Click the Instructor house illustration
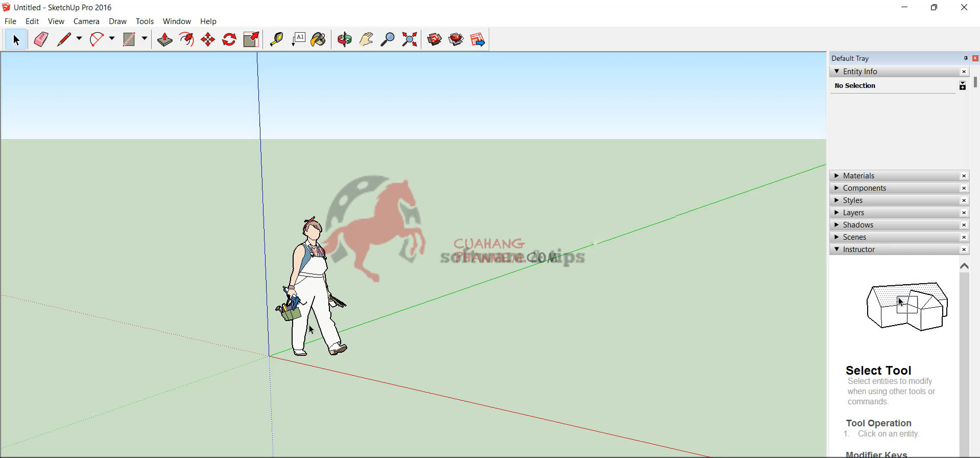This screenshot has width=980, height=458. tap(907, 307)
